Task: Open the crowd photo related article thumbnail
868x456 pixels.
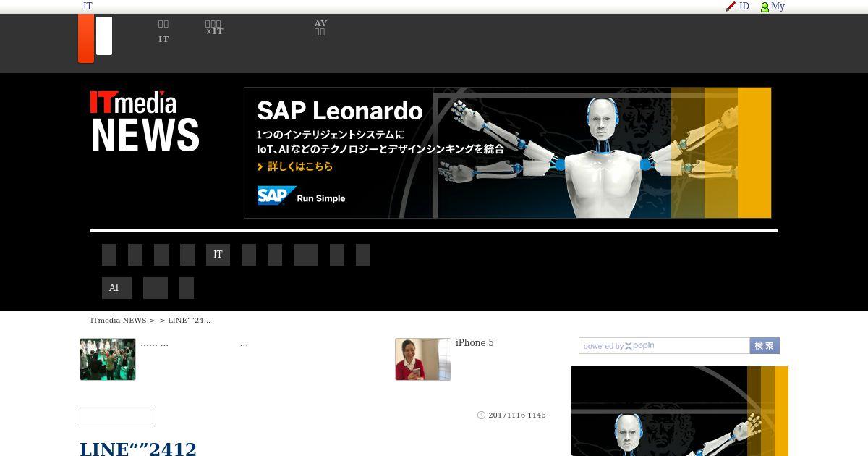Action: [108, 359]
